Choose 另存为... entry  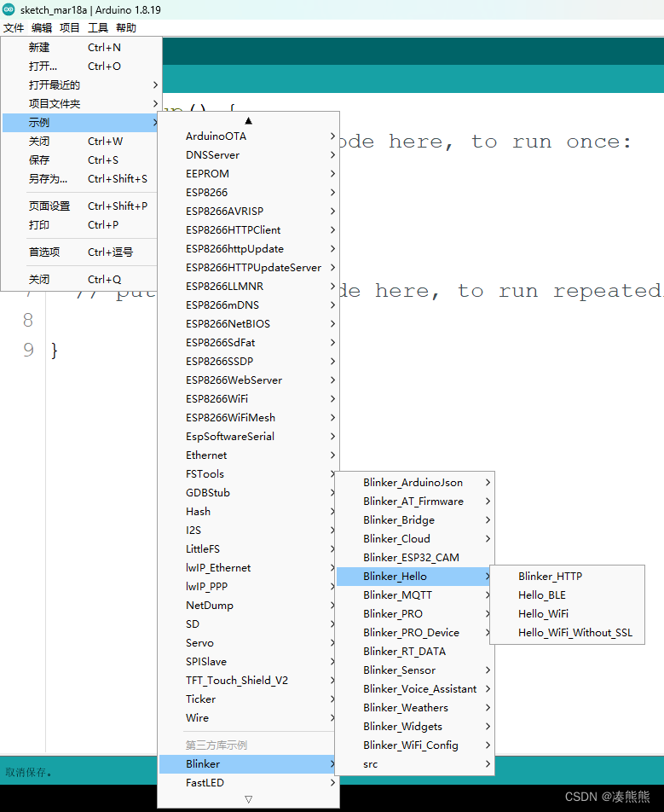81,178
